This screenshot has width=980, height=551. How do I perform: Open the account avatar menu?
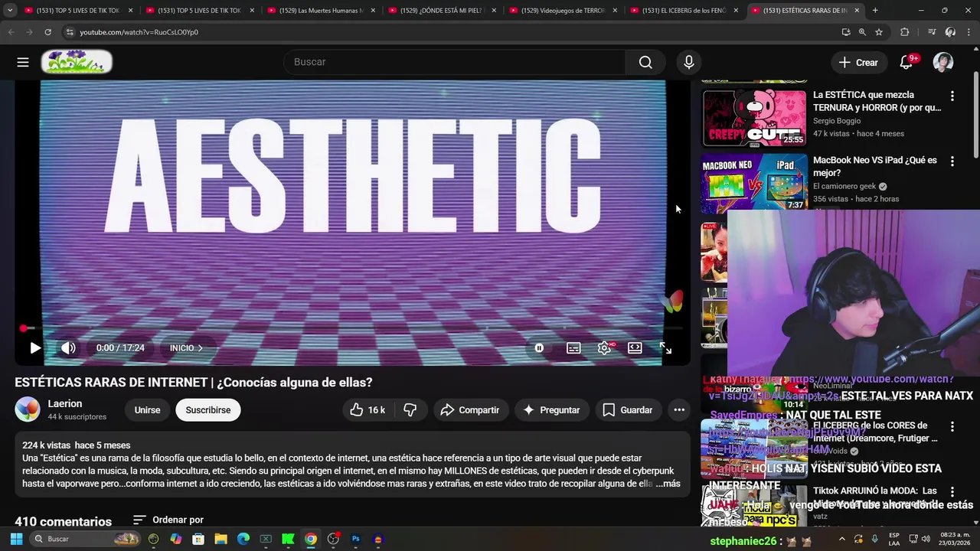pyautogui.click(x=943, y=62)
